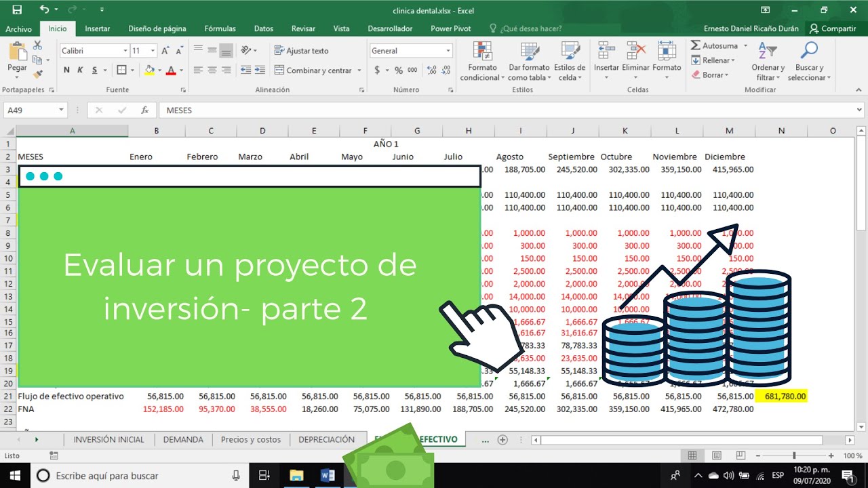Click the Autosuma sigma icon
Screen dimensions: 868x488
tap(696, 45)
